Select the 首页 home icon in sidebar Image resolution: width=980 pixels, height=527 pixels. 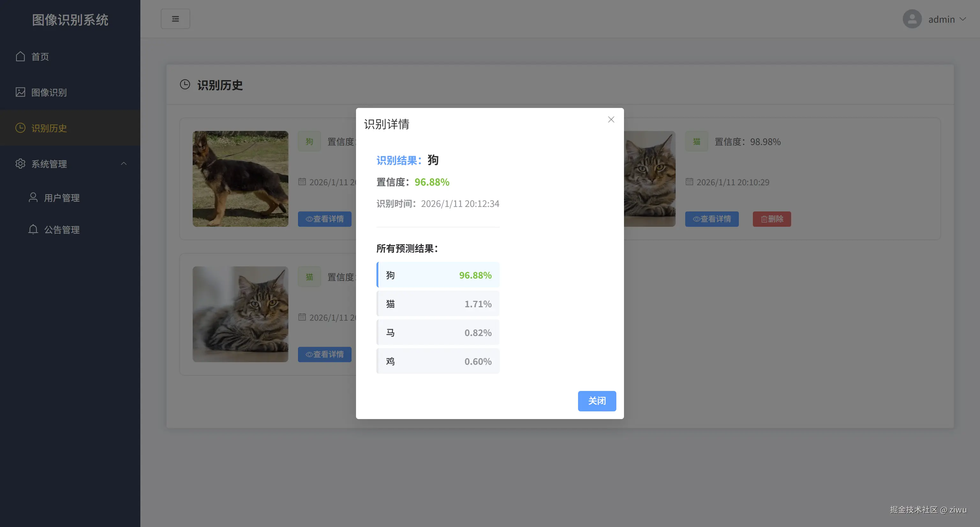pos(20,56)
